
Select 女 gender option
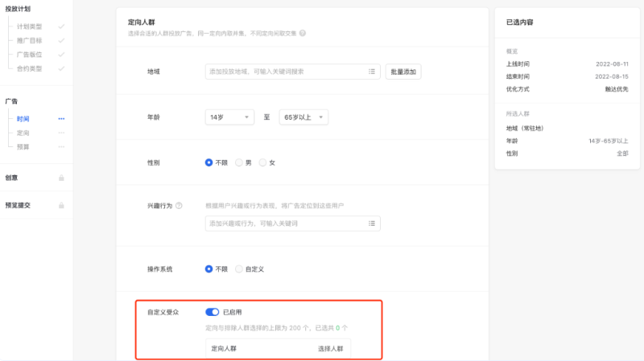[262, 162]
